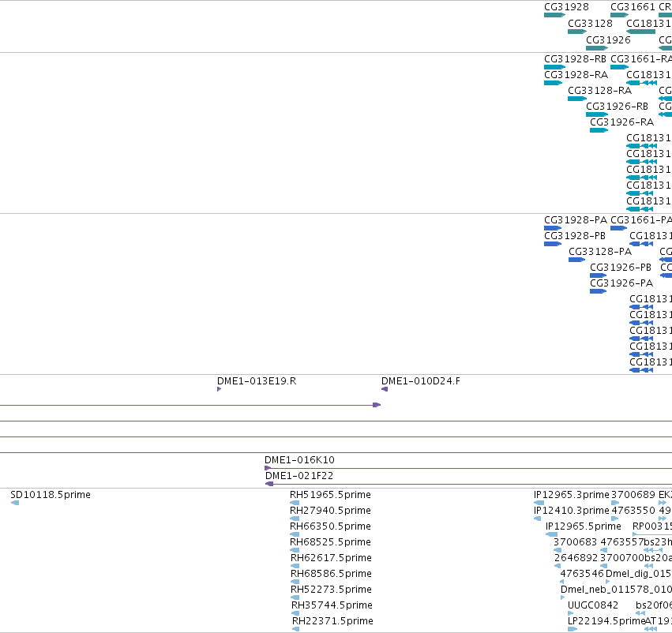The image size is (672, 633).
Task: Click feature Dmel_neb_011578_010
Action: click(x=563, y=597)
